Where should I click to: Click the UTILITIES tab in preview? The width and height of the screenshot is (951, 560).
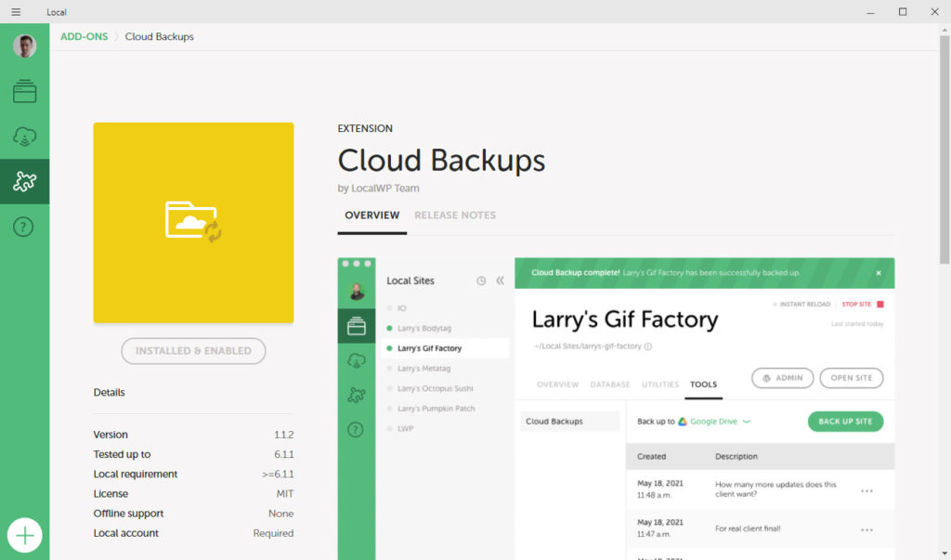[x=660, y=384]
